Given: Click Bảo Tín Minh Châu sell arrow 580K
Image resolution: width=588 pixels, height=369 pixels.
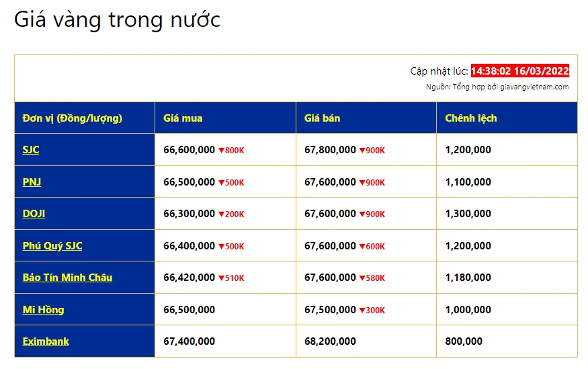Looking at the screenshot, I should point(372,278).
